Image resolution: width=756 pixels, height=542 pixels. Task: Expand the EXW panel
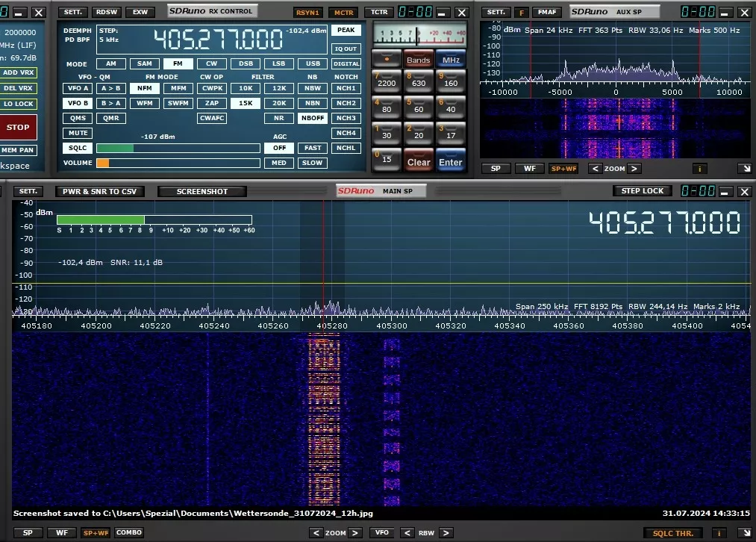pos(140,12)
